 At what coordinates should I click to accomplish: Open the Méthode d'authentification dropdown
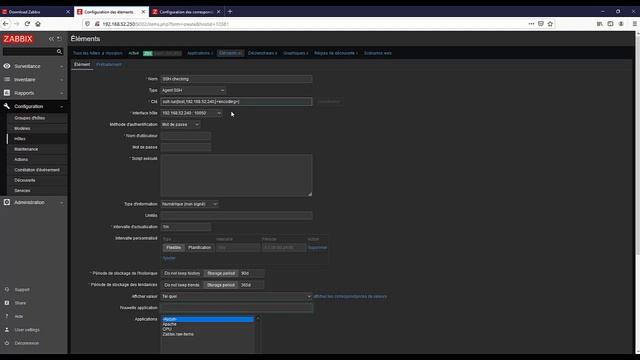[x=180, y=124]
